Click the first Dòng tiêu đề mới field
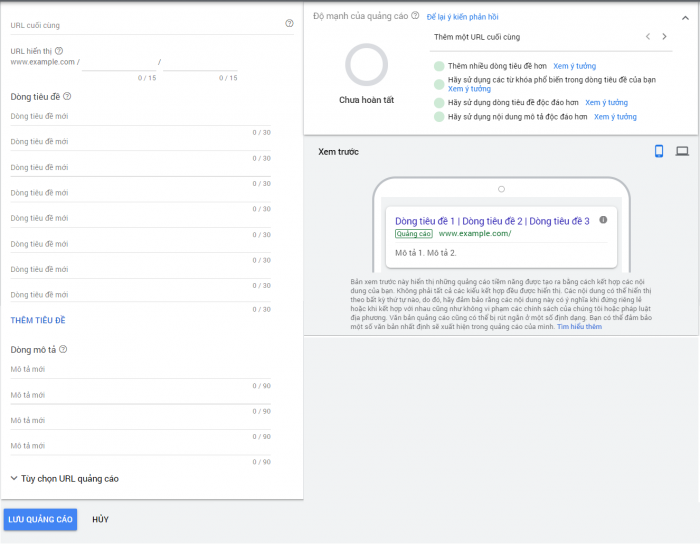The width and height of the screenshot is (700, 544). tap(141, 116)
